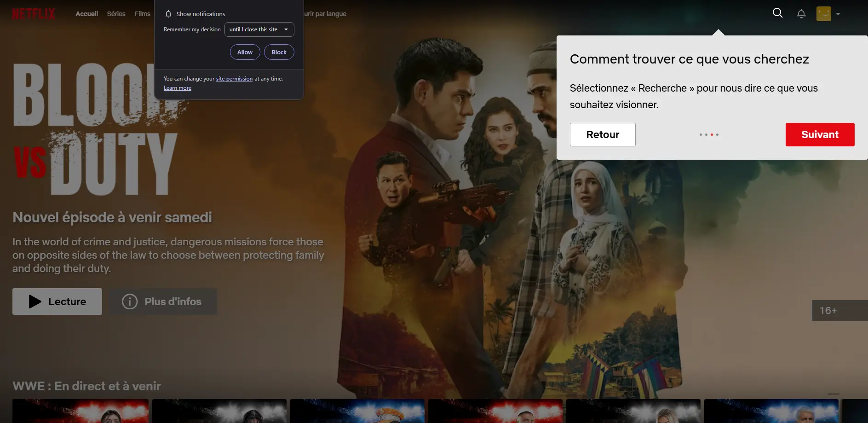The height and width of the screenshot is (423, 868).
Task: Click Retour in the tutorial popup
Action: (x=603, y=134)
